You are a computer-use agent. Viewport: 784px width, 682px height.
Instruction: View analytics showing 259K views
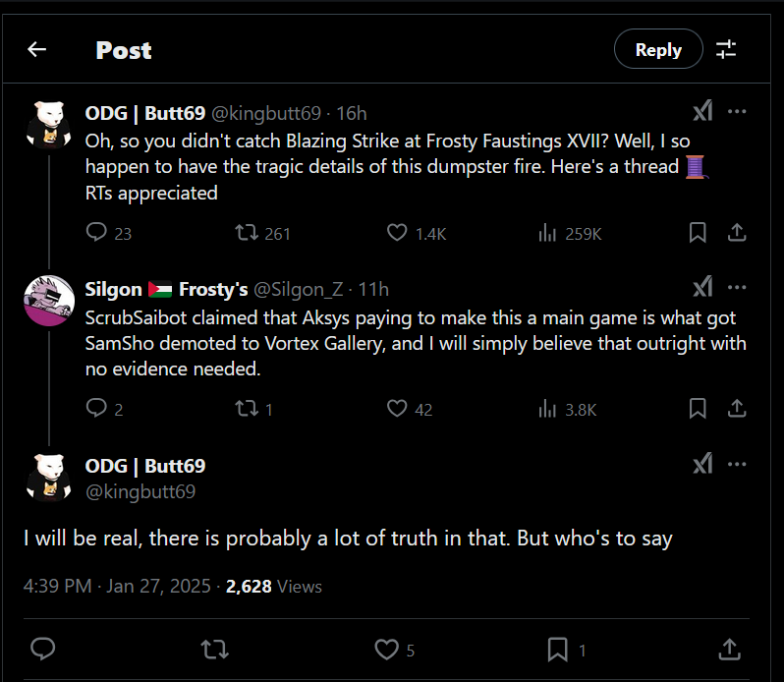tap(549, 233)
